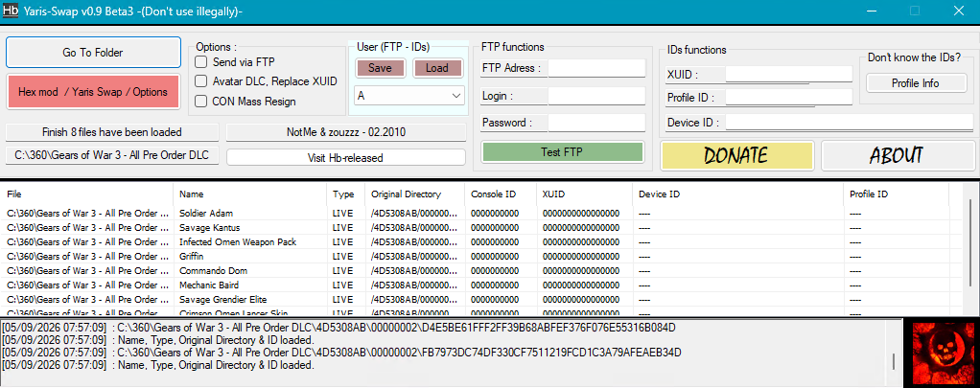This screenshot has width=980, height=388.
Task: Click the Device ID input field
Action: tap(850, 123)
